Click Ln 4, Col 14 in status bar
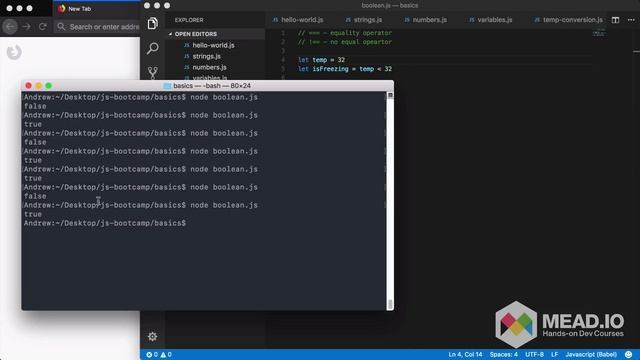The width and height of the screenshot is (640, 360). click(x=465, y=354)
